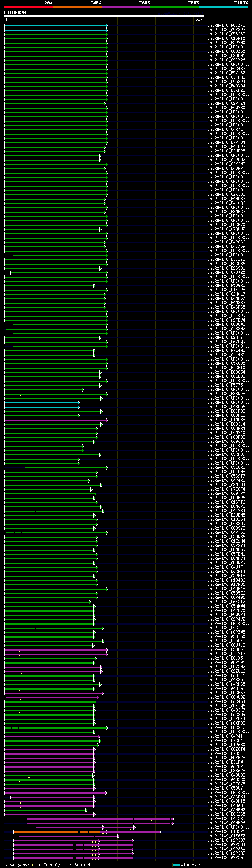Select label UniRef100_B3NHC2
The height and width of the screenshot is (868, 252).
pos(226,212)
